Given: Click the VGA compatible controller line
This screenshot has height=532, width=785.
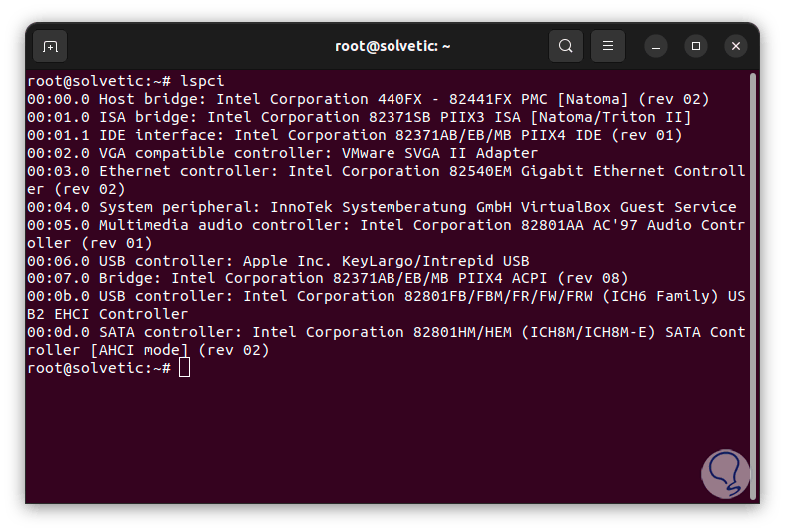Looking at the screenshot, I should click(283, 153).
